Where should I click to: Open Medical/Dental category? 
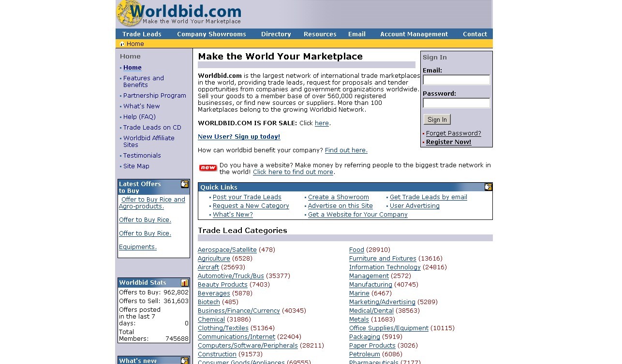(x=371, y=311)
